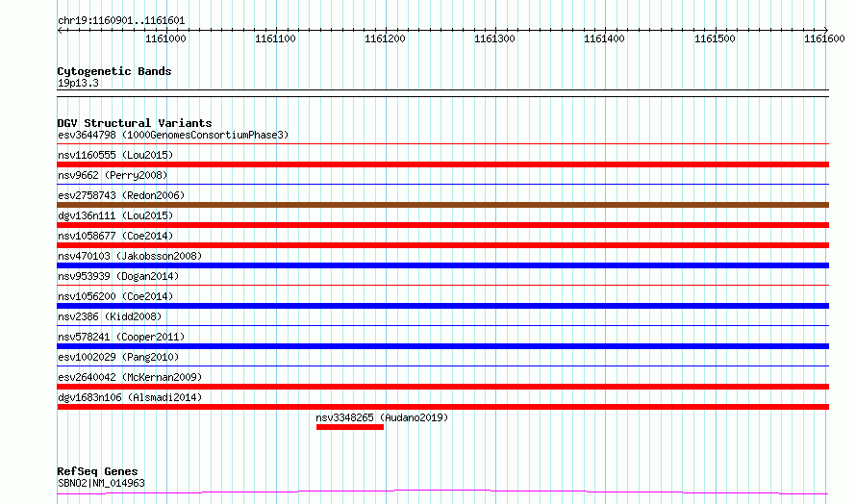This screenshot has width=856, height=504.
Task: Open variant dgv136n111 (Lou2015) label
Action: pyautogui.click(x=115, y=215)
